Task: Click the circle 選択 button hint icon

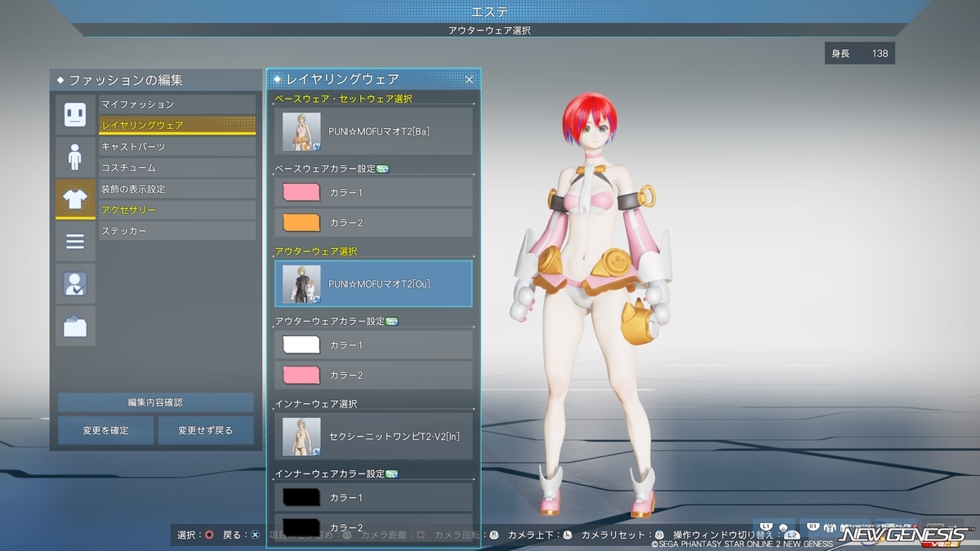Action: (209, 535)
